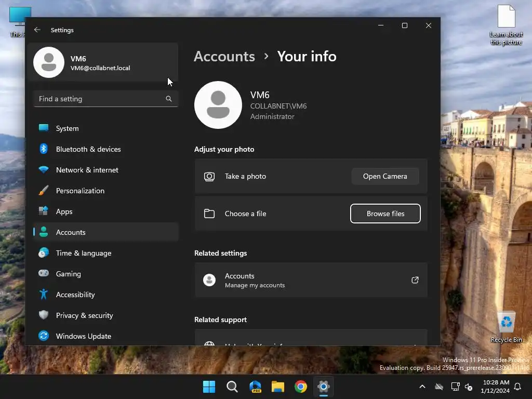532x399 pixels.
Task: Open Accounts Manage my accounts link
Action: [x=311, y=280]
